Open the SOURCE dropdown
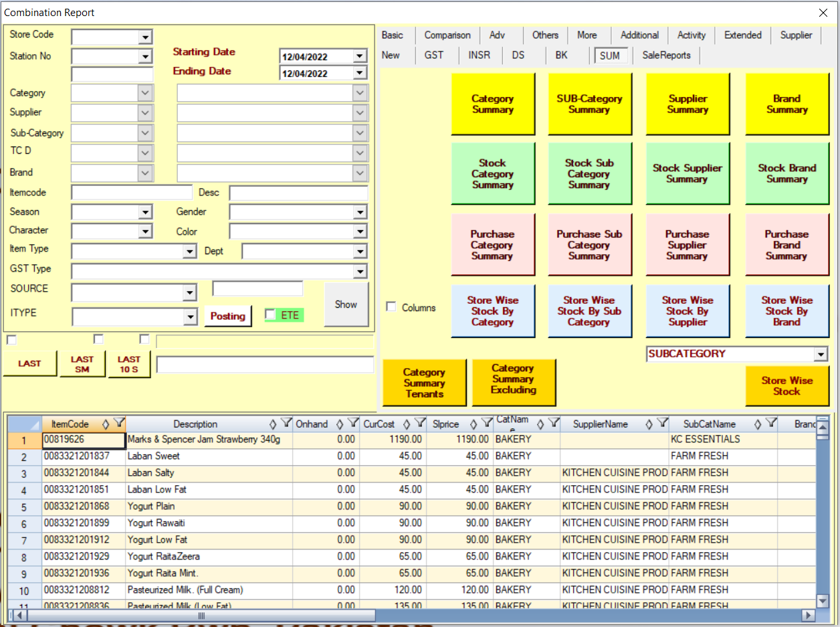 coord(190,293)
